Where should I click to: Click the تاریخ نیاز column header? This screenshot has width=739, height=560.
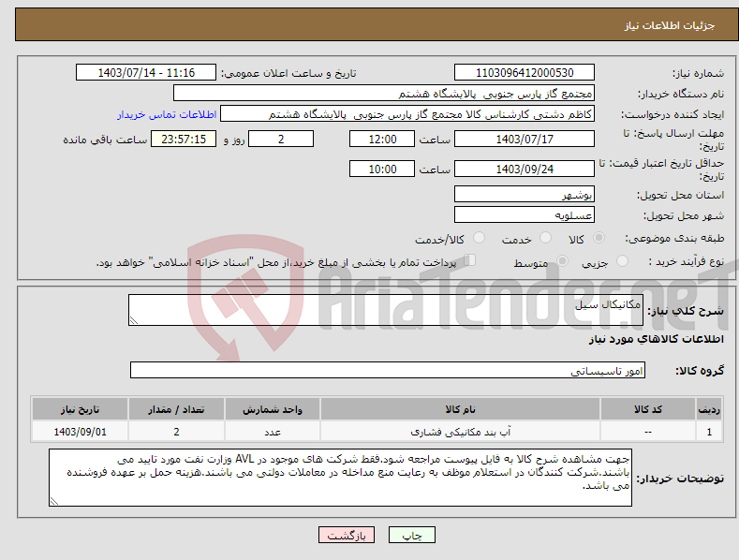81,409
